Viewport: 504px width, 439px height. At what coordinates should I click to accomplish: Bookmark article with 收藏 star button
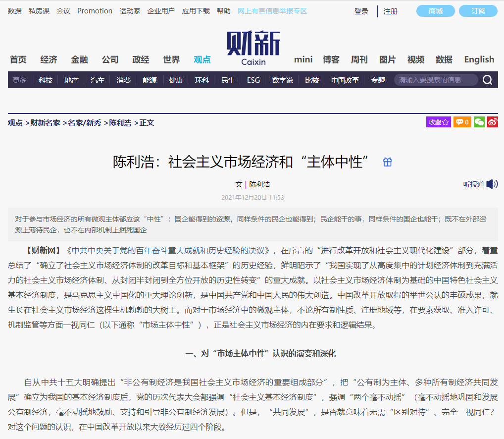pos(438,122)
